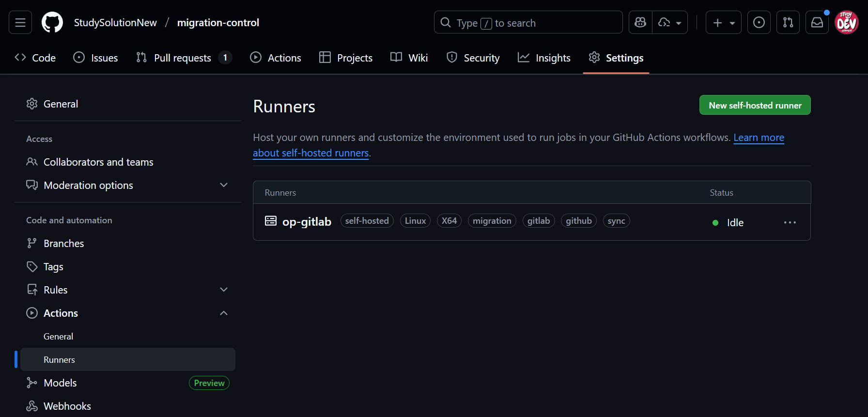Collapse the Actions sidebar section
Image resolution: width=868 pixels, height=417 pixels.
pos(223,313)
